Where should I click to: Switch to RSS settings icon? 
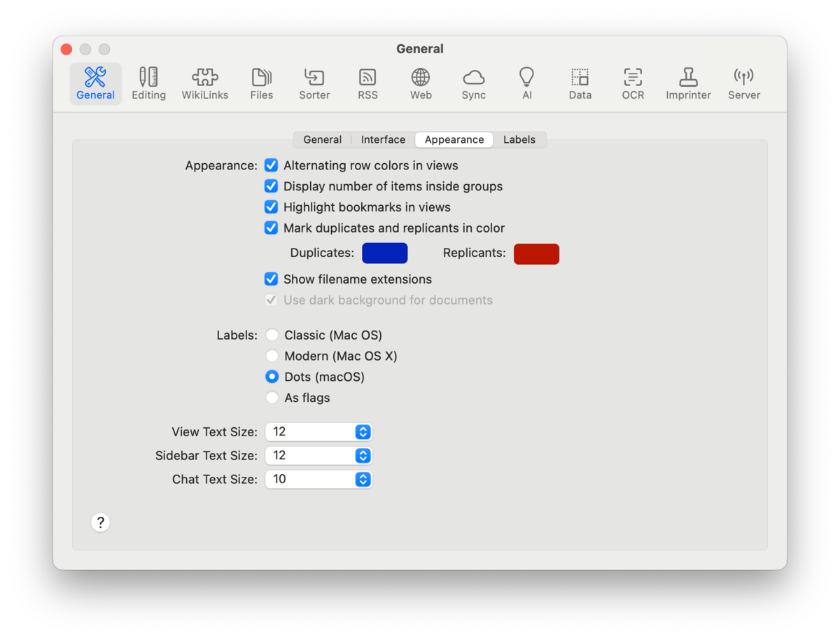(367, 84)
